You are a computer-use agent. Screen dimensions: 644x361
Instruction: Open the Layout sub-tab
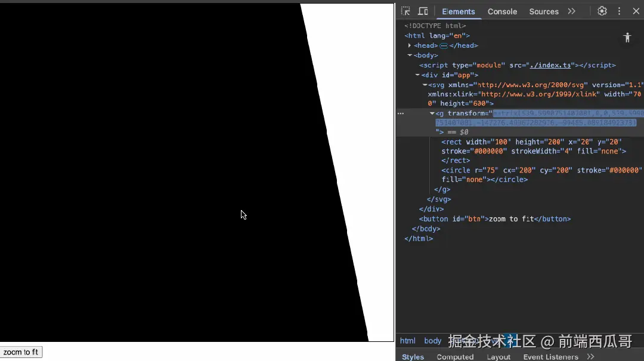[499, 356]
